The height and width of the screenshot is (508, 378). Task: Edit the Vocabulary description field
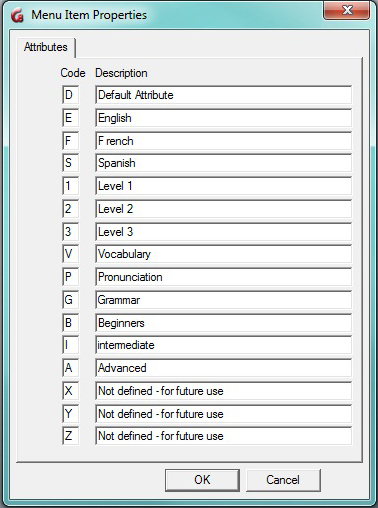click(223, 254)
